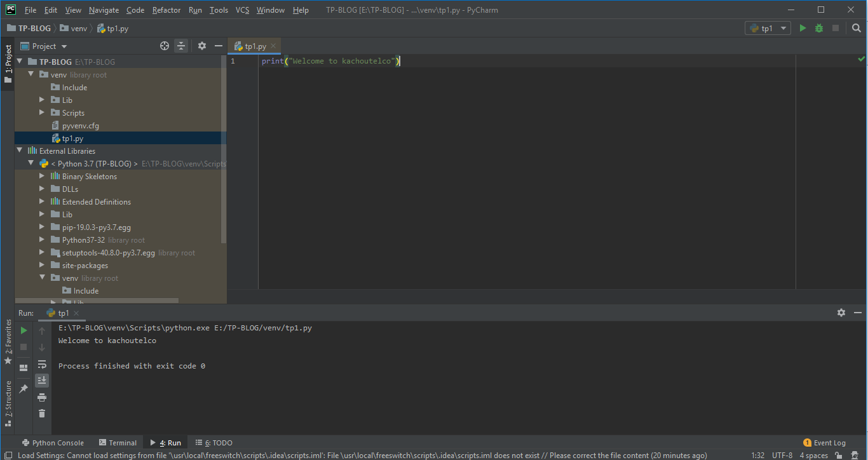Image resolution: width=868 pixels, height=460 pixels.
Task: Click the Project tree horizontal scrollbar
Action: click(97, 300)
